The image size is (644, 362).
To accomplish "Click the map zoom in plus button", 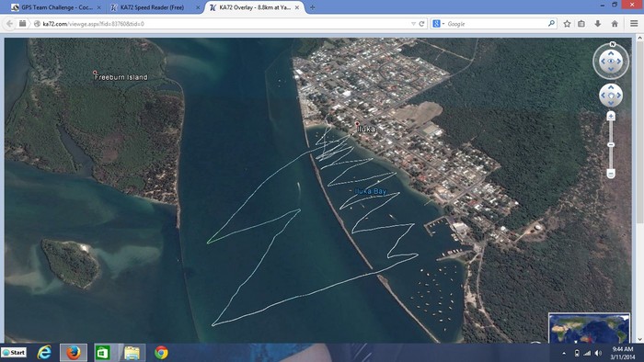I will pos(611,117).
